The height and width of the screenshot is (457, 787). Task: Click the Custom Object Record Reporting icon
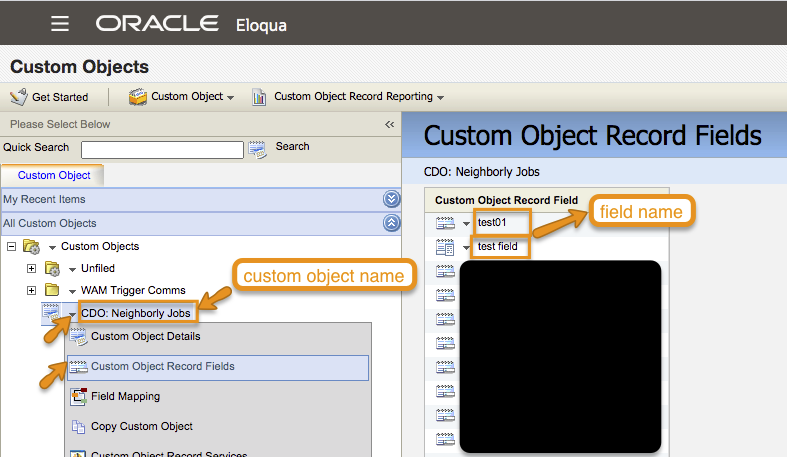point(260,97)
